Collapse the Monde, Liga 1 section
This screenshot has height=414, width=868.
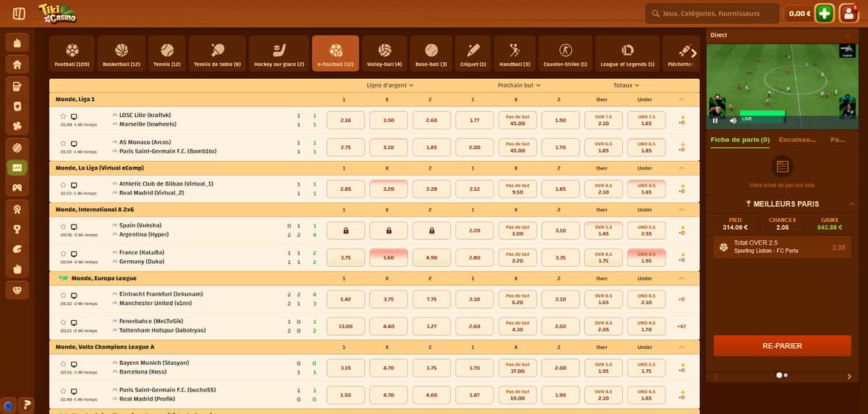(x=681, y=99)
